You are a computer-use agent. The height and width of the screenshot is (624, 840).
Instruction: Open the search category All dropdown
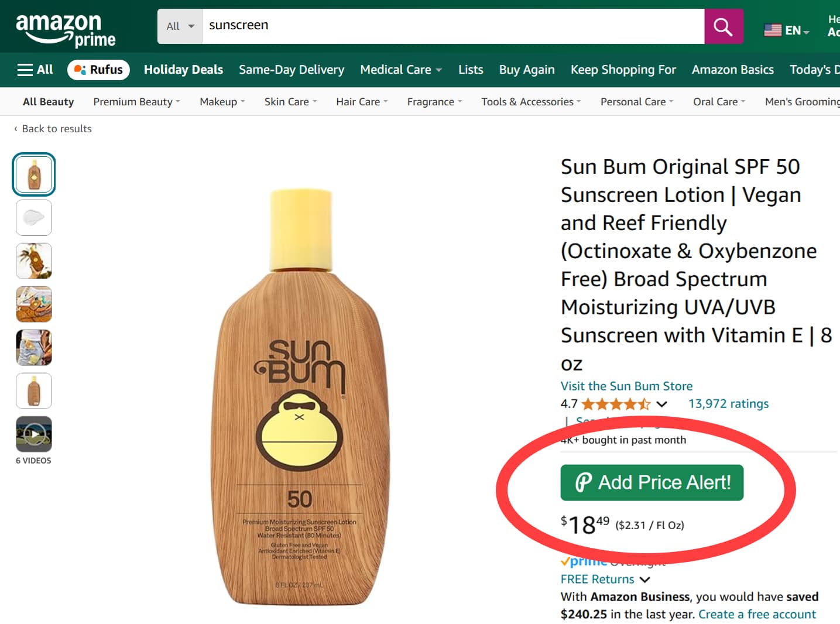click(x=180, y=26)
